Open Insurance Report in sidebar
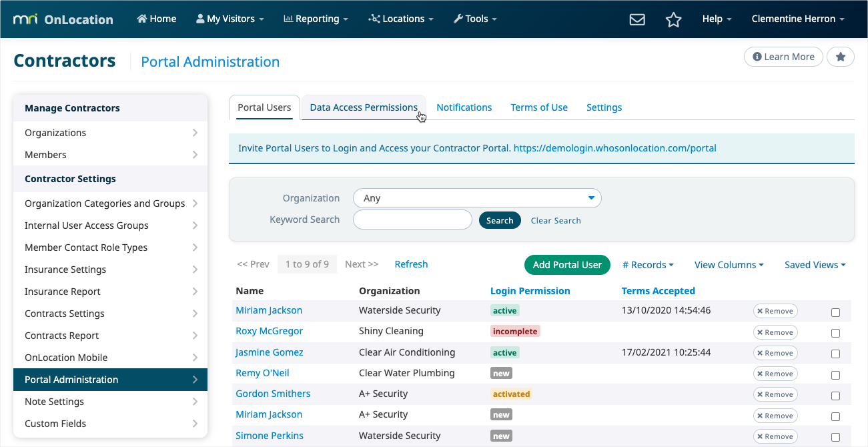Screen dimensions: 868x447 [x=110, y=292]
